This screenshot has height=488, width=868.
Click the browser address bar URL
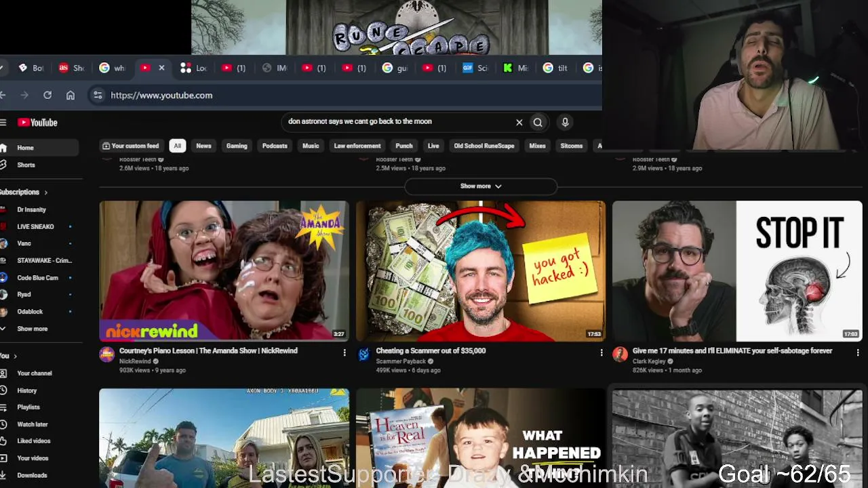pos(161,96)
